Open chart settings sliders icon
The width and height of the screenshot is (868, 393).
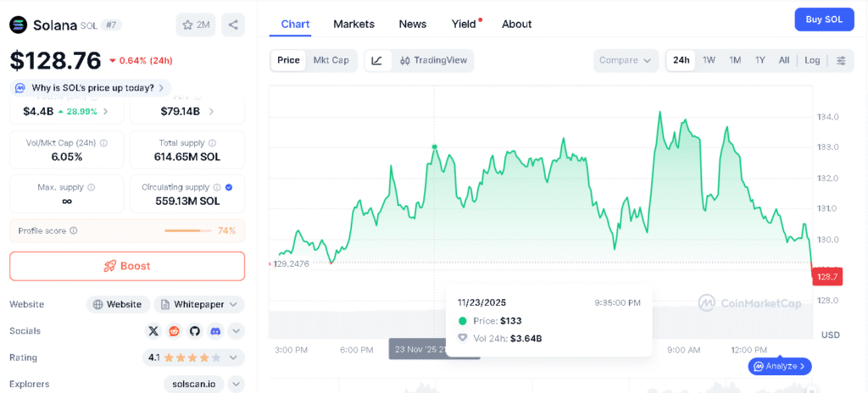[842, 60]
